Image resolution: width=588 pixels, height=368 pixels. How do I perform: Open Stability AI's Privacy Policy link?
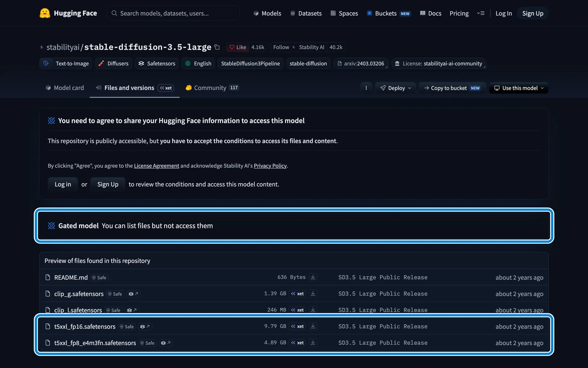270,166
